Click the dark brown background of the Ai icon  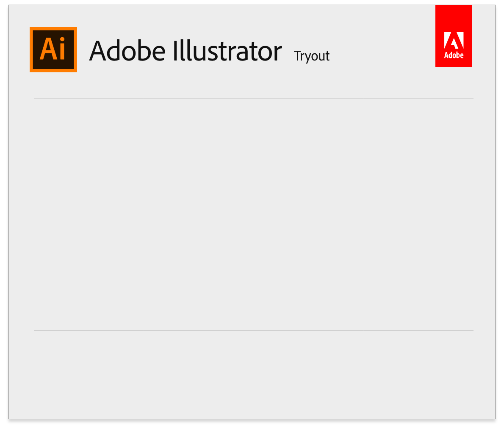tap(53, 65)
